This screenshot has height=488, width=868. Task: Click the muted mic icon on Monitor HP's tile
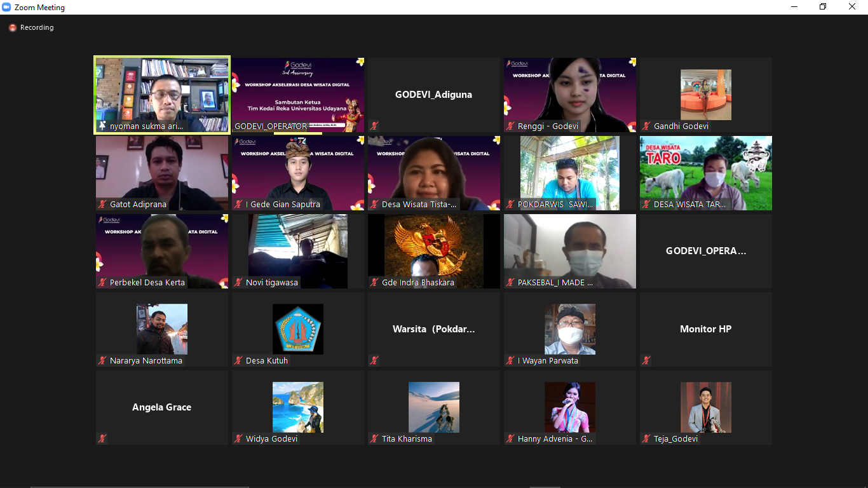(646, 360)
